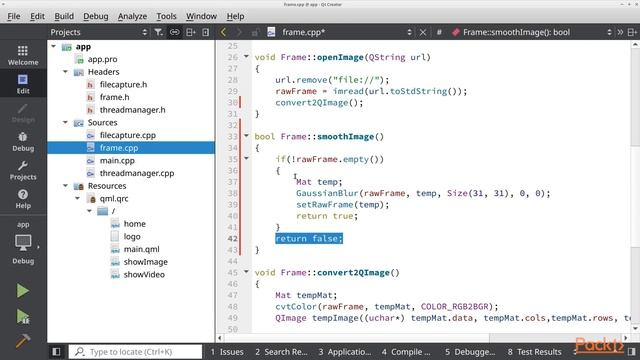The width and height of the screenshot is (640, 360).
Task: Select app.pro in project tree
Action: [102, 59]
